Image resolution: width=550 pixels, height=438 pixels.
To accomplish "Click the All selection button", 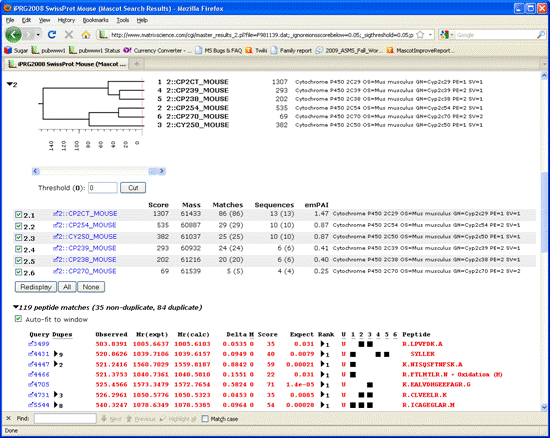I will [x=67, y=287].
